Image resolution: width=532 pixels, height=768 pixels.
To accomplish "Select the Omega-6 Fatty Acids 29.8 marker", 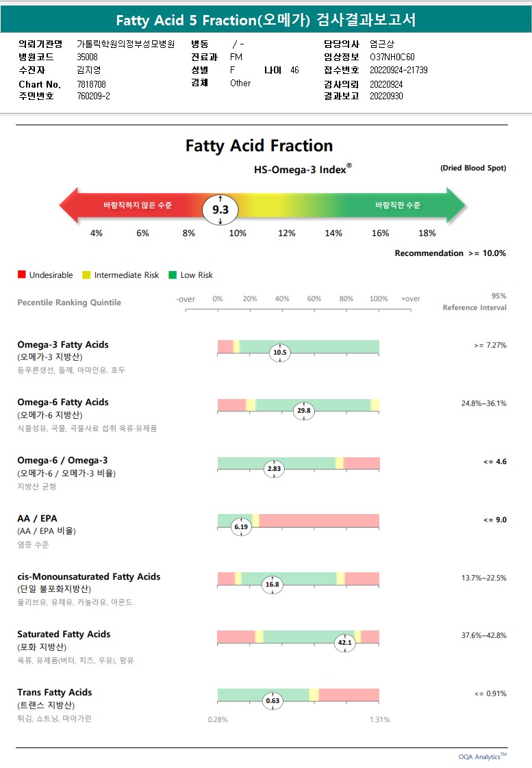I will click(303, 411).
